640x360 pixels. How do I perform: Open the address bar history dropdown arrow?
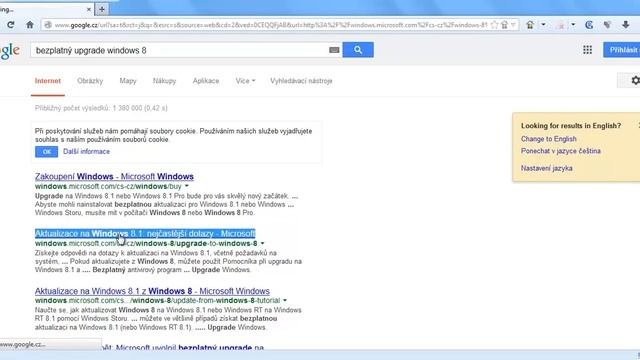click(x=513, y=25)
